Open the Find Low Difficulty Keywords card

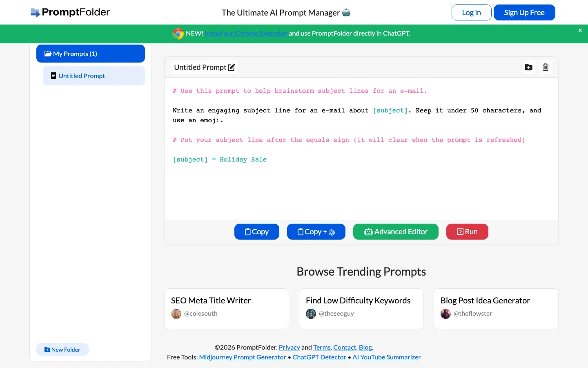(361, 309)
